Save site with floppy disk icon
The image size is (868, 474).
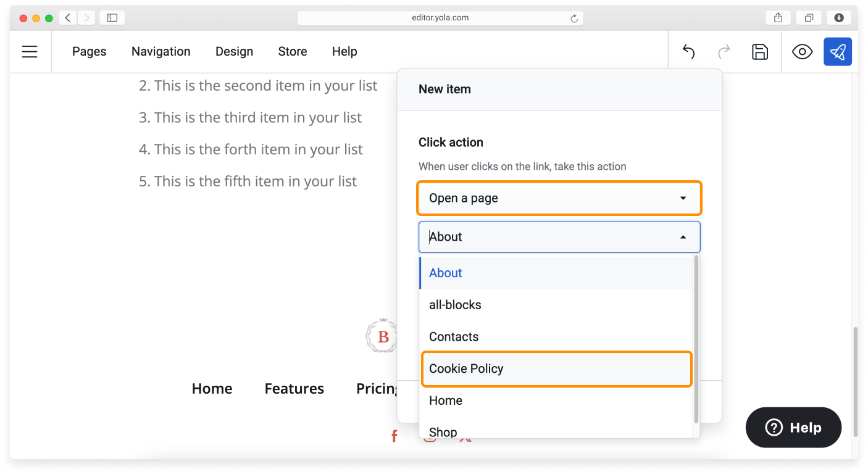coord(760,52)
